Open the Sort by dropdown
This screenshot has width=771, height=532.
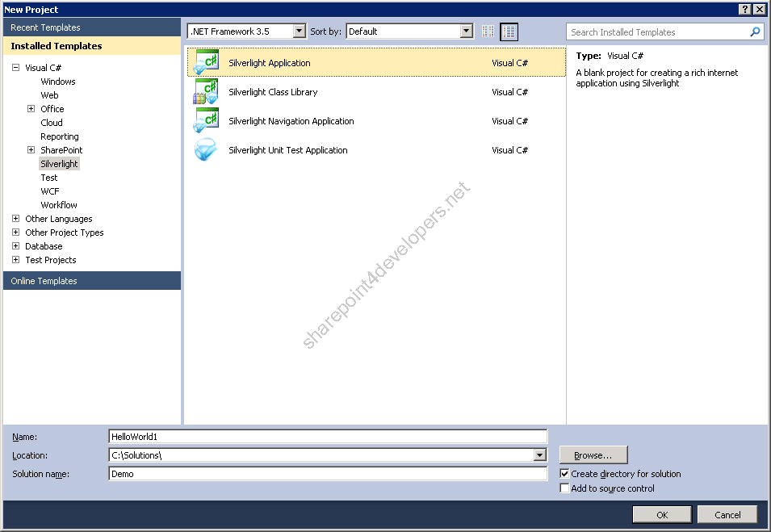coord(466,31)
